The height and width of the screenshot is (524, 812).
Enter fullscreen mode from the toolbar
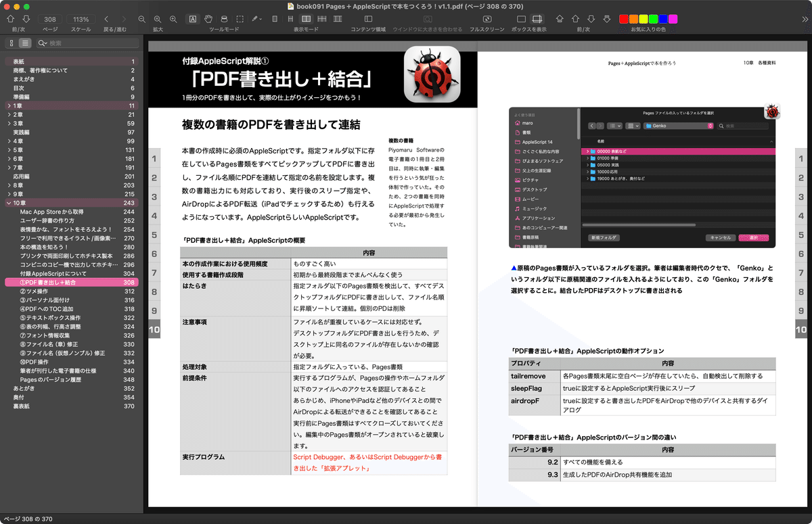coord(486,18)
